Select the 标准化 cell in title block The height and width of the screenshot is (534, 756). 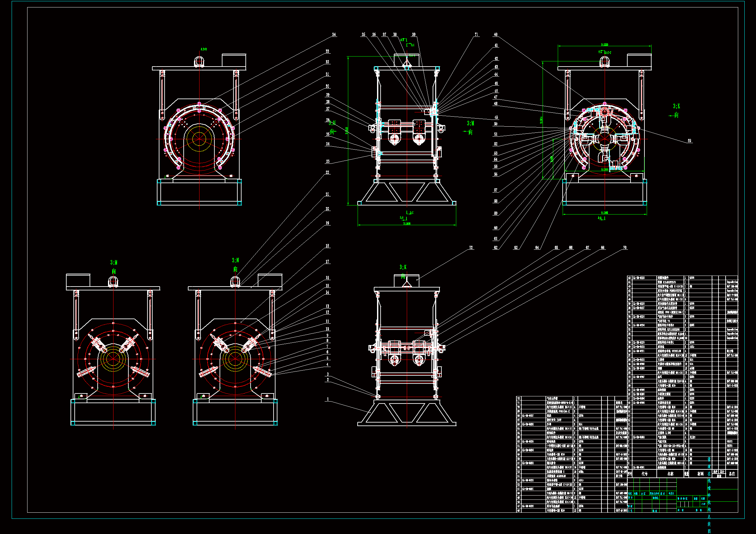(655, 498)
